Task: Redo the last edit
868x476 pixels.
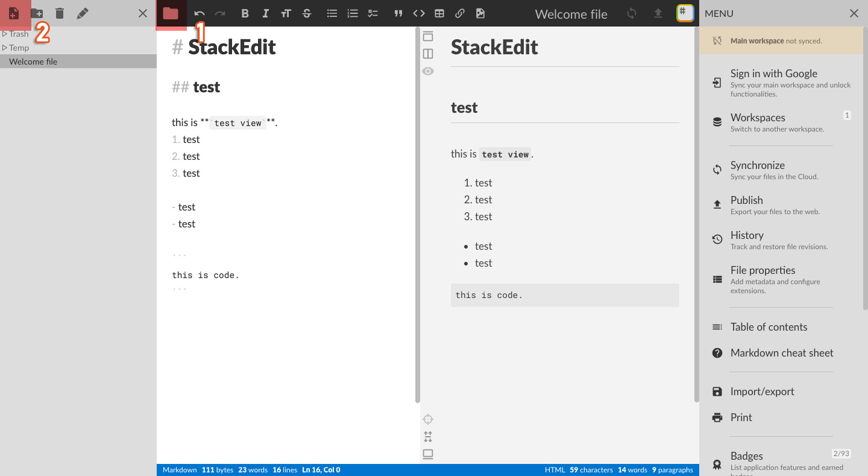Action: point(220,13)
